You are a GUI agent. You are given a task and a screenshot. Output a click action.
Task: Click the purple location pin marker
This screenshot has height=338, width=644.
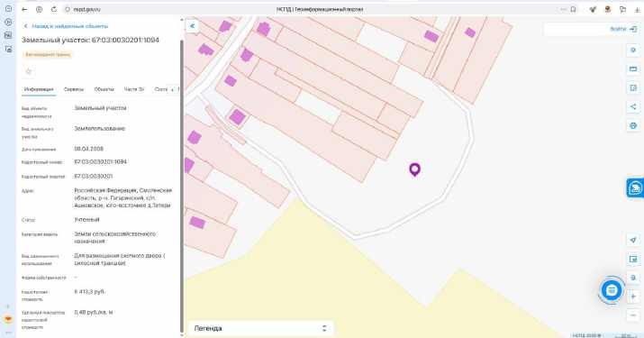[x=415, y=169]
